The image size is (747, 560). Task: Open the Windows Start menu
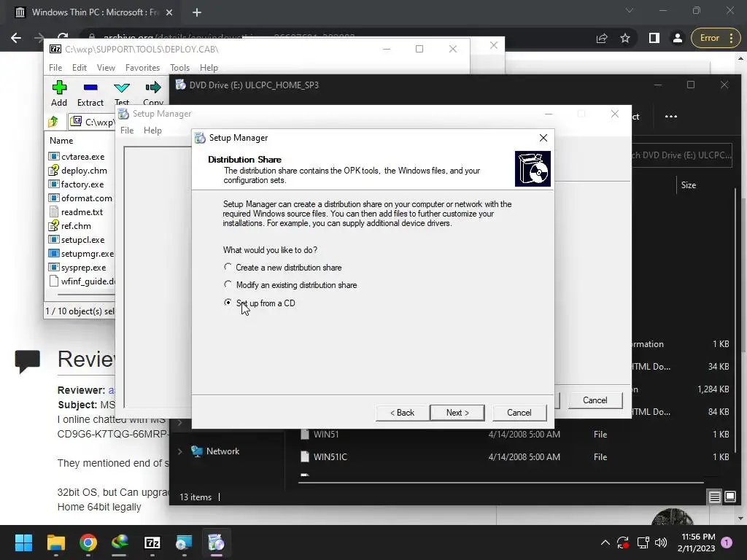click(23, 542)
